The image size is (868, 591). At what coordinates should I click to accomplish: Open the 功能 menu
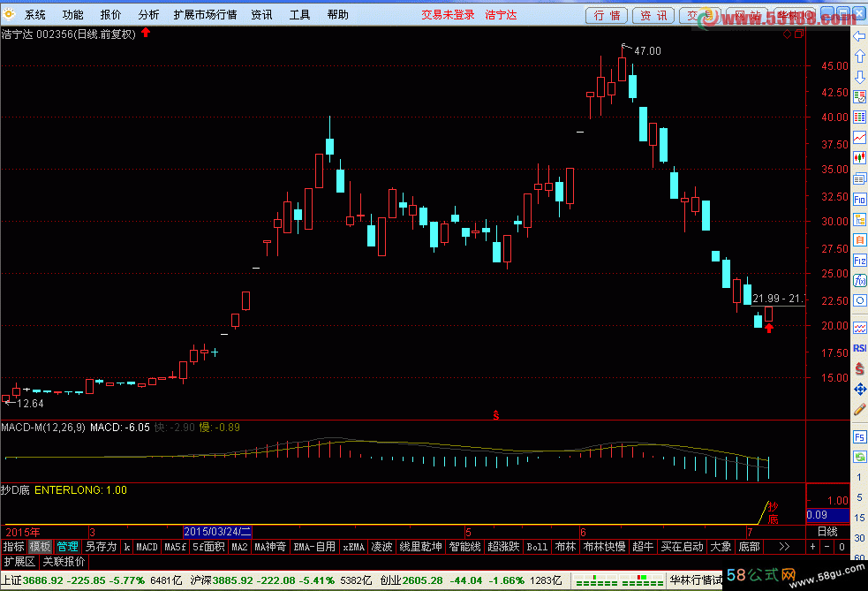[x=72, y=15]
